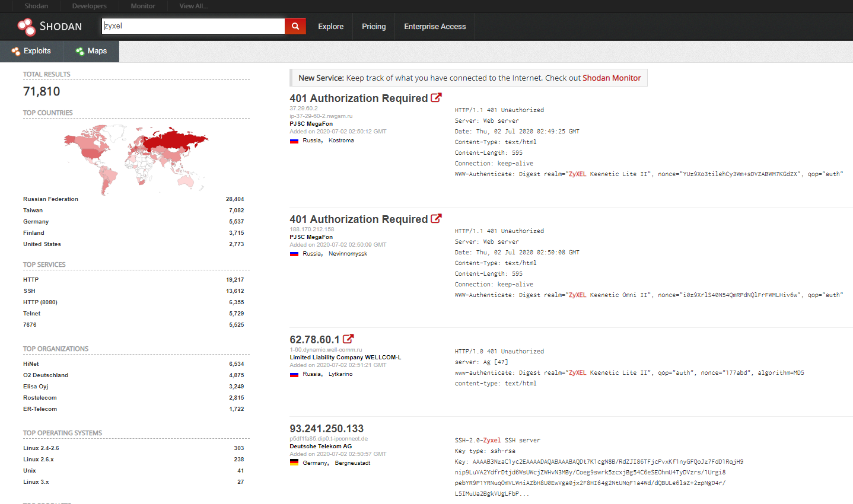This screenshot has height=504, width=853.
Task: Click the Russia flag icon for Lytkarino
Action: point(294,375)
